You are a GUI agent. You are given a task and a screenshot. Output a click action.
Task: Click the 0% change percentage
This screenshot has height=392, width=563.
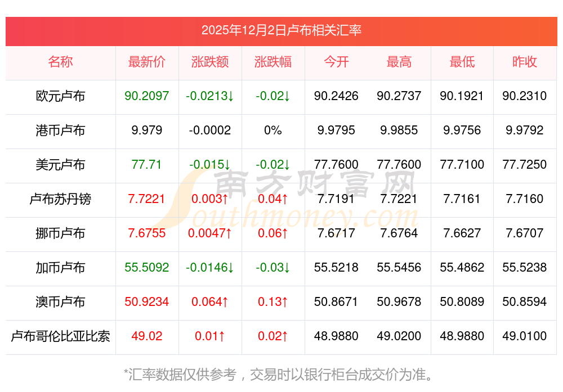[273, 130]
